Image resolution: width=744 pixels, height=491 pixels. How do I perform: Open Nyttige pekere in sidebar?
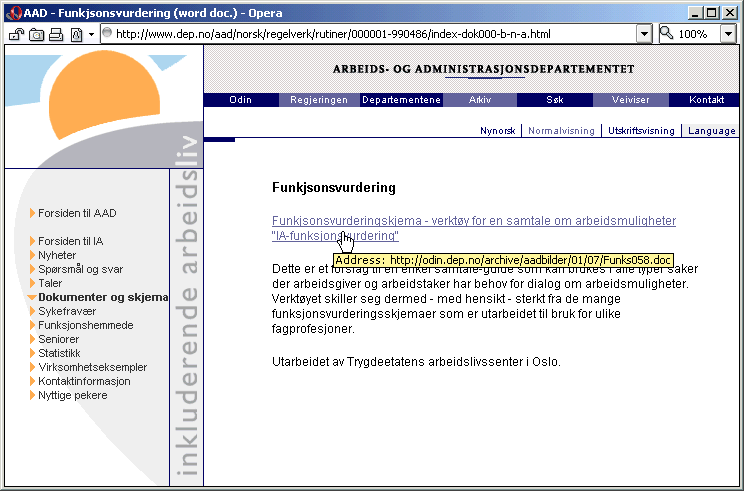coord(73,395)
